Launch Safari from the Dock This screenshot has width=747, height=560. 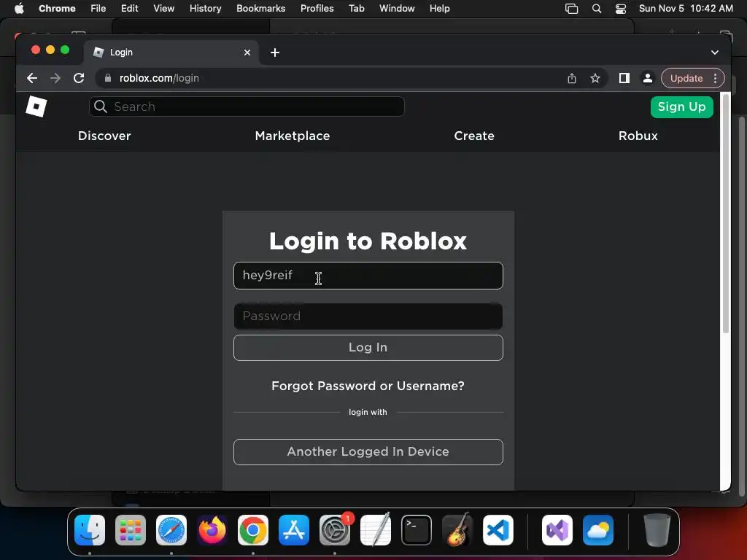click(x=171, y=530)
